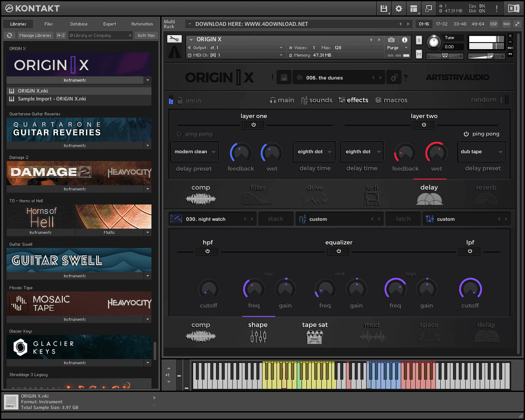The width and height of the screenshot is (525, 420).
Task: Open the dub tape delay preset dropdown
Action: 482,151
